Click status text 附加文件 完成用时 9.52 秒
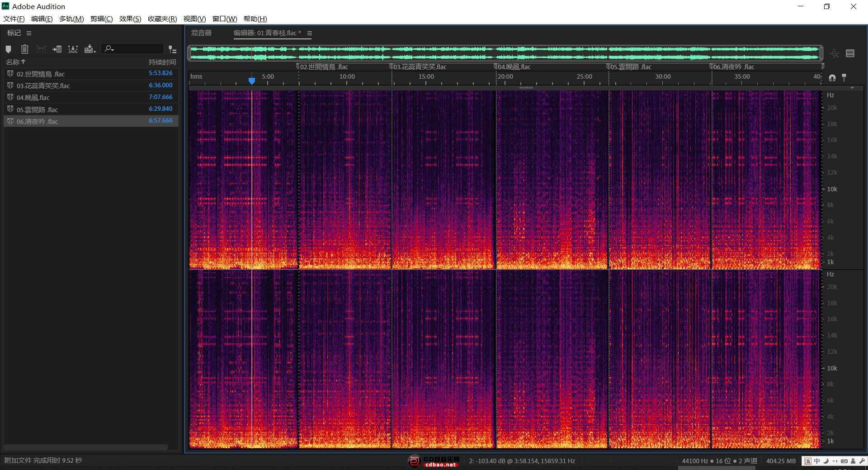This screenshot has height=470, width=868. point(43,461)
